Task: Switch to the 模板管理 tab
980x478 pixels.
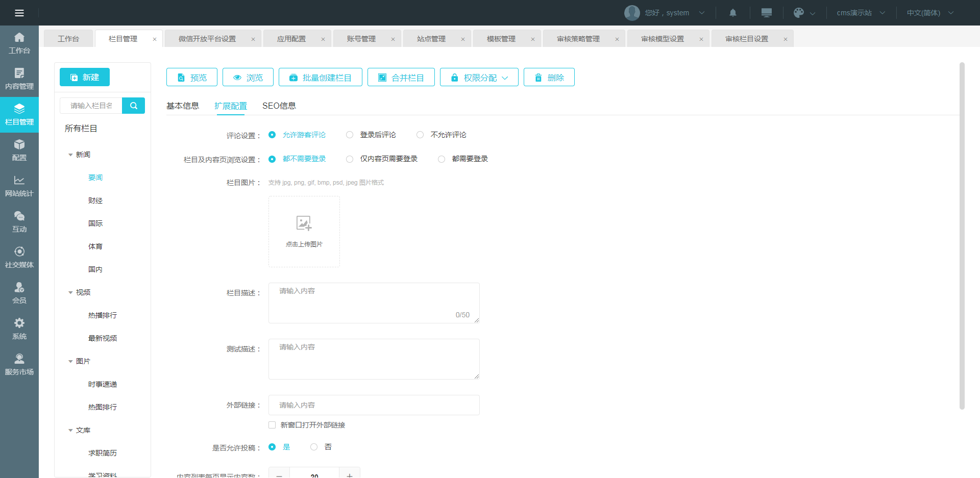Action: pyautogui.click(x=501, y=39)
